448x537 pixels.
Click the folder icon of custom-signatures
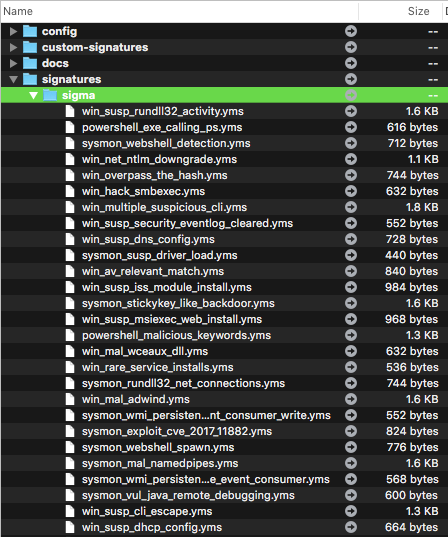pyautogui.click(x=30, y=47)
